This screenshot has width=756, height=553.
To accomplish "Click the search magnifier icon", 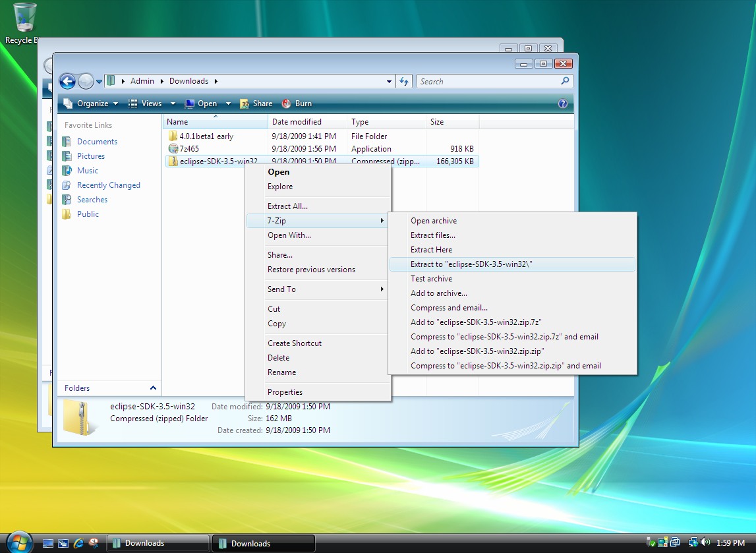I will [565, 81].
